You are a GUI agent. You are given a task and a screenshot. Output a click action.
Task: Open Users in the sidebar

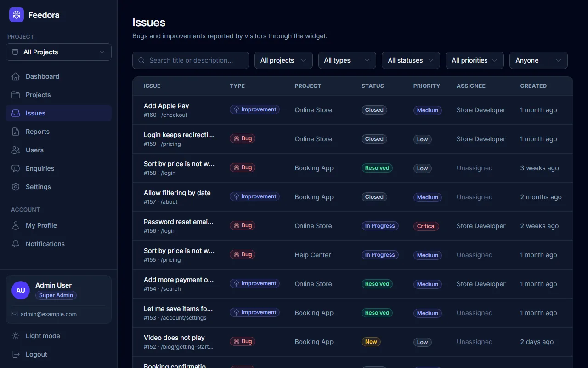tap(58, 150)
